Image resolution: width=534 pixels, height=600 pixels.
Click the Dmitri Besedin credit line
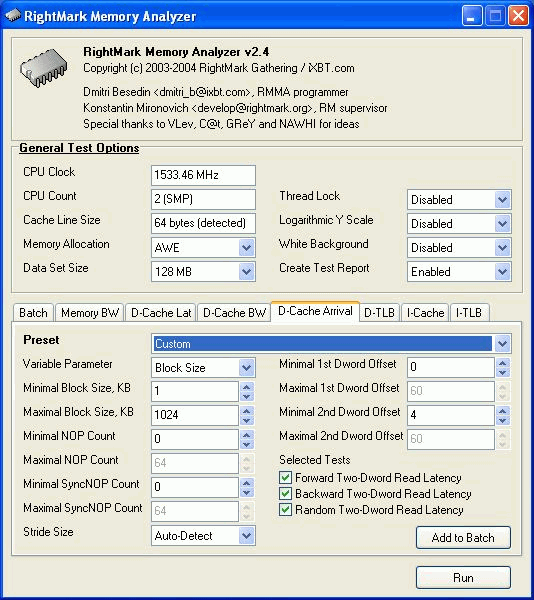pyautogui.click(x=216, y=92)
